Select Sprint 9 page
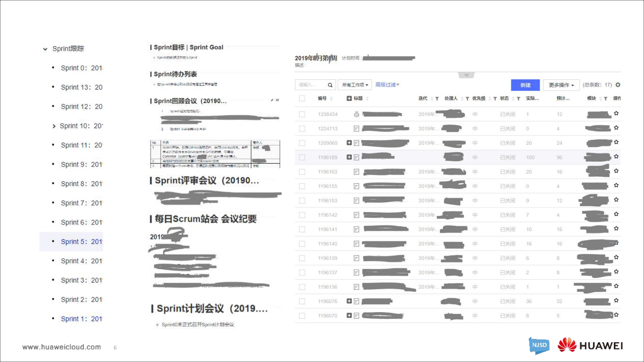The width and height of the screenshot is (644, 362). click(x=82, y=165)
